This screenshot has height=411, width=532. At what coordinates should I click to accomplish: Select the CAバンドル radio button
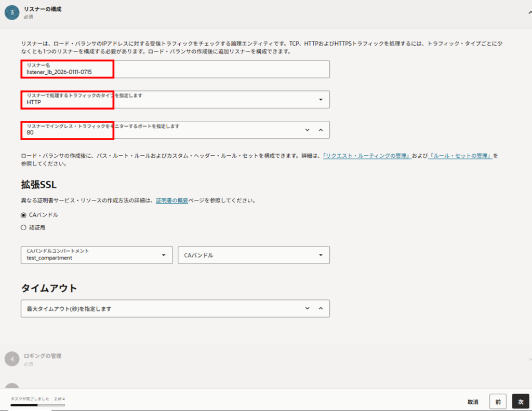[x=23, y=215]
